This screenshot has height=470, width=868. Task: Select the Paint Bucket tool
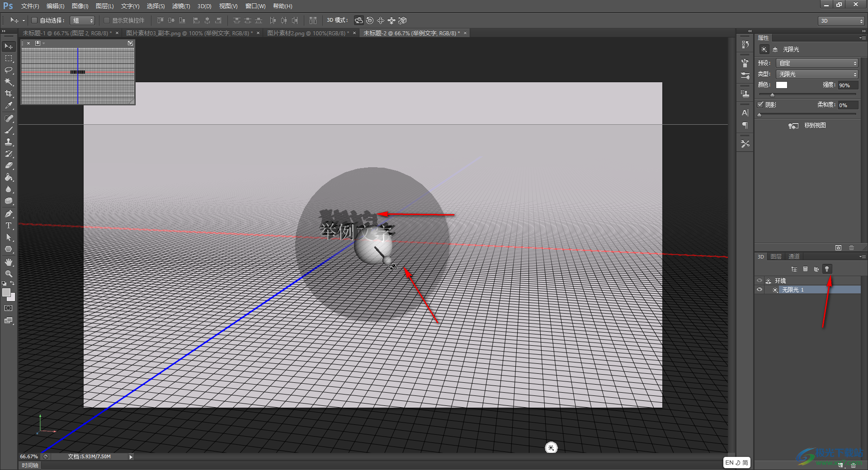point(9,177)
